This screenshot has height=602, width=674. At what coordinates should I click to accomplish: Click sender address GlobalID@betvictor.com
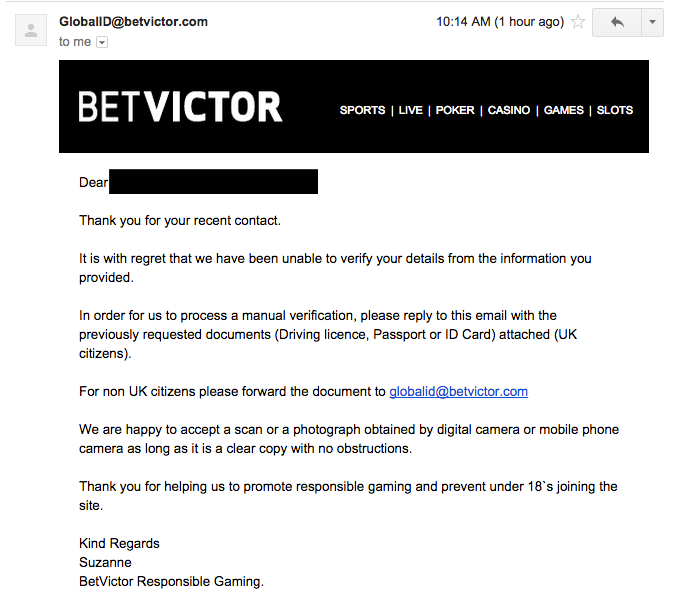click(134, 21)
